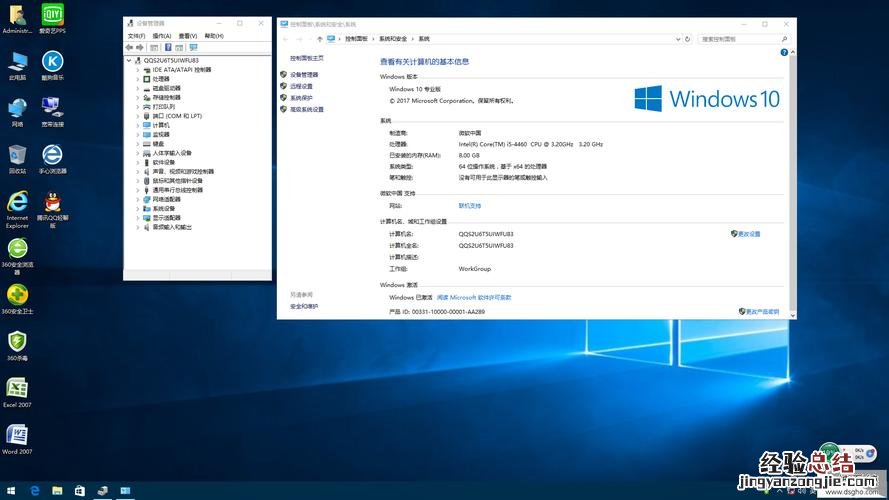
Task: Open 高级系统设置 in the left sidebar
Action: coord(306,110)
